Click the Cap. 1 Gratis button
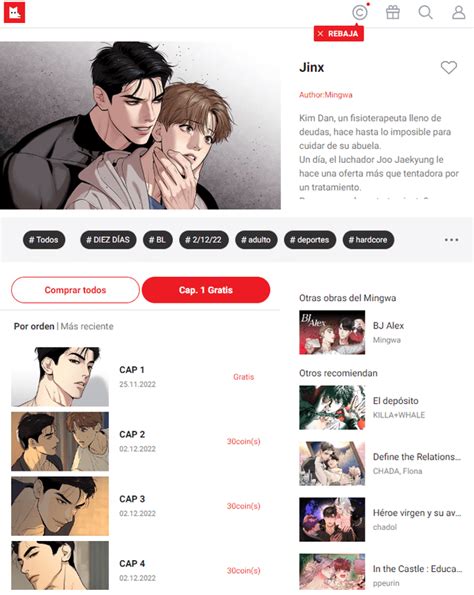This screenshot has height=595, width=474. [x=206, y=290]
